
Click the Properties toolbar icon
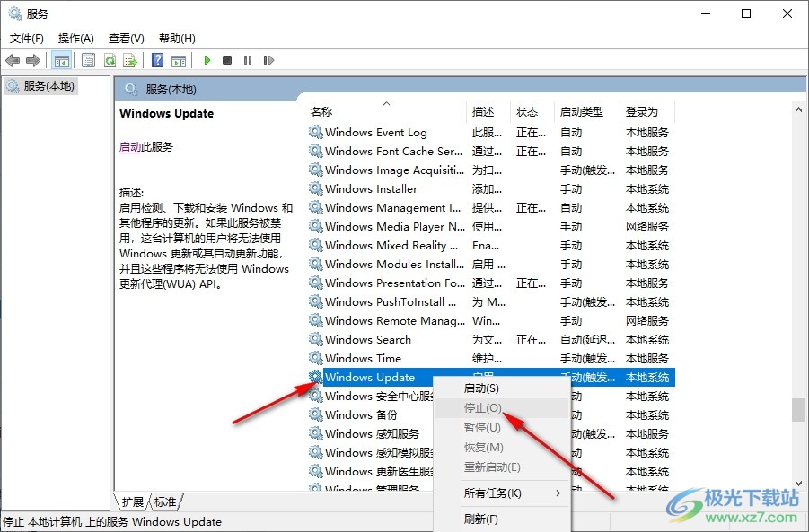(x=89, y=60)
